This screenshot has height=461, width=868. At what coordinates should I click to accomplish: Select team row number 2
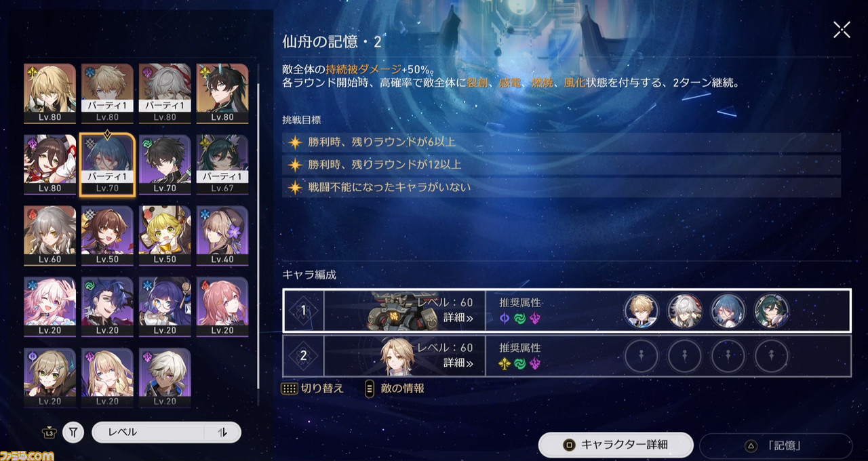567,355
